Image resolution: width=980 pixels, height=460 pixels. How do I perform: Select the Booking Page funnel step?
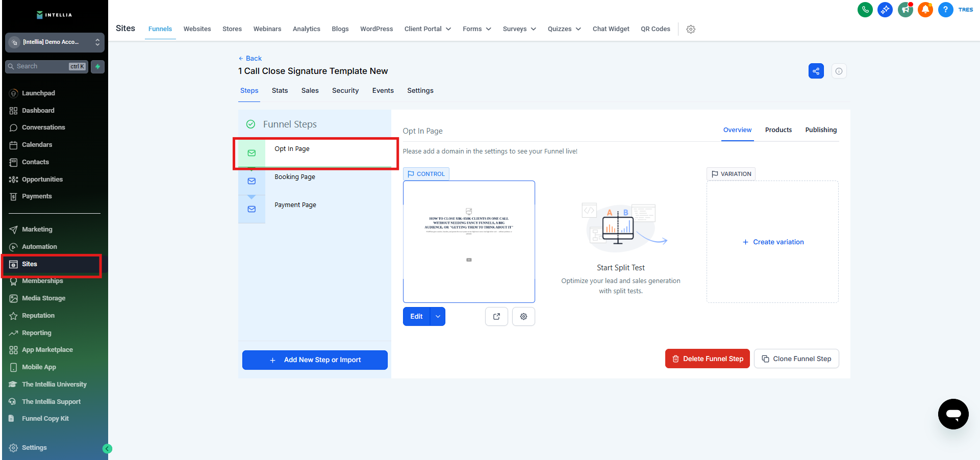click(295, 177)
